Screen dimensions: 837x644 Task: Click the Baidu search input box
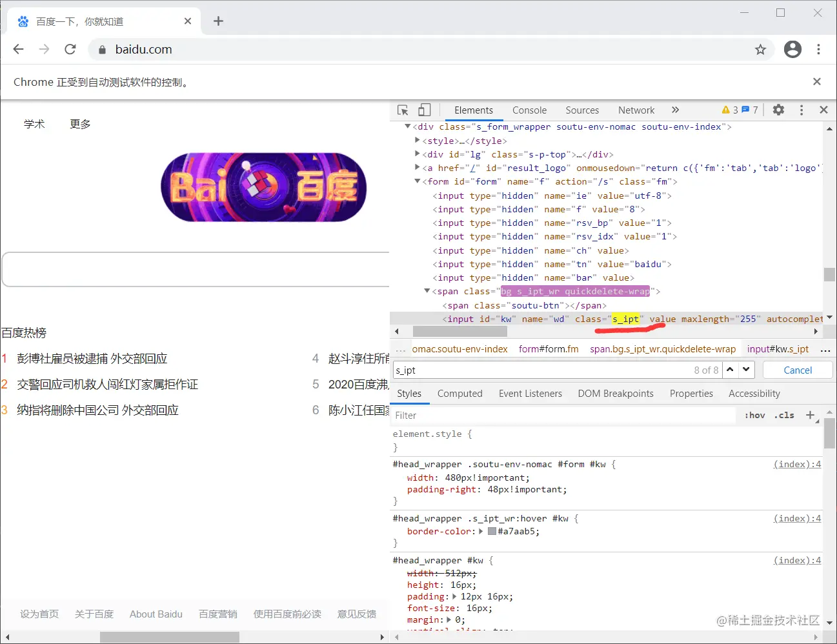[x=196, y=269]
